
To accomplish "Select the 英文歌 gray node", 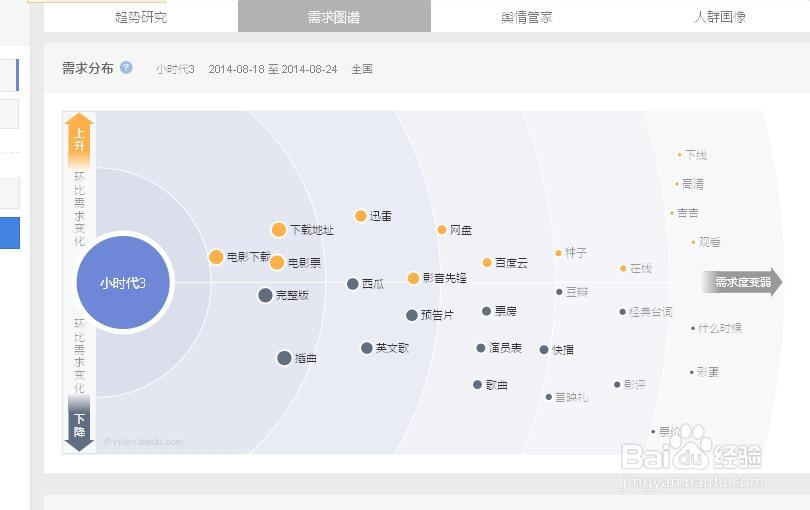I will point(367,348).
